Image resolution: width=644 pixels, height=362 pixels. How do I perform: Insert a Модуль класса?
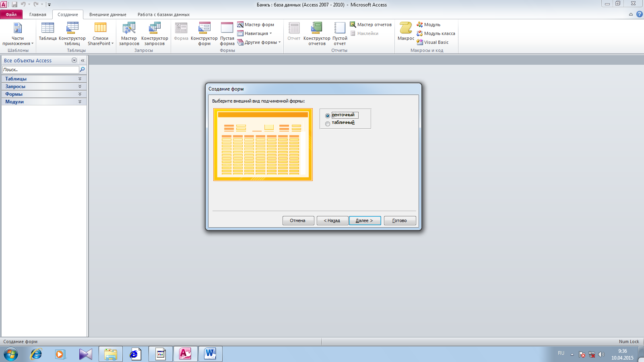click(x=436, y=33)
